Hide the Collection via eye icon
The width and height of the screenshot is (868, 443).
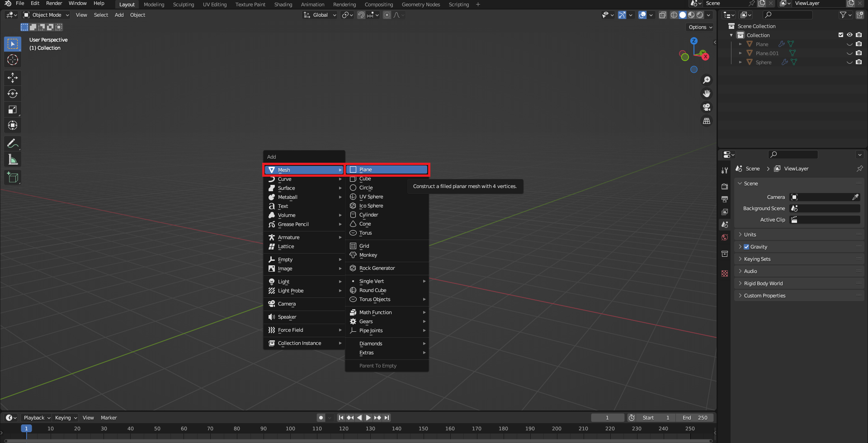click(849, 35)
